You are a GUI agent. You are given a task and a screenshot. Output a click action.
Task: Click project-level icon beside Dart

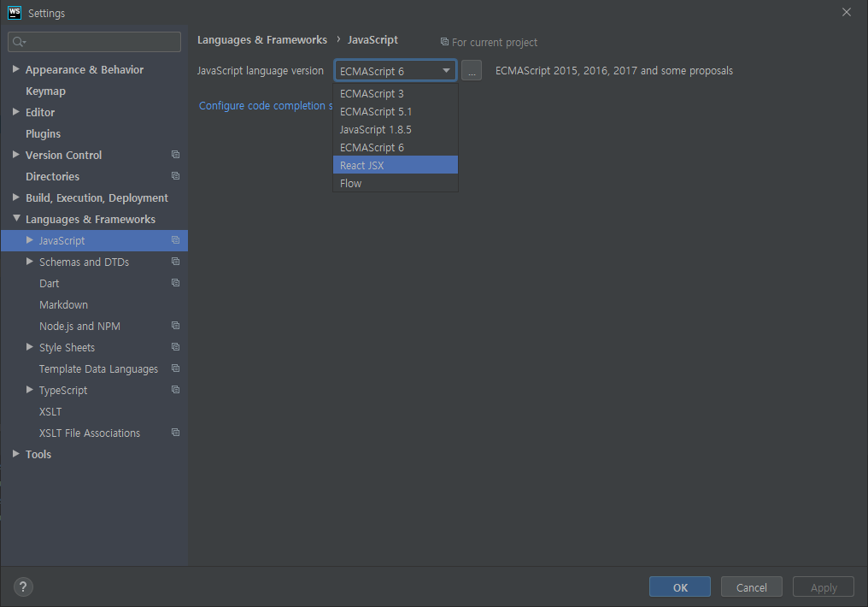click(x=175, y=283)
